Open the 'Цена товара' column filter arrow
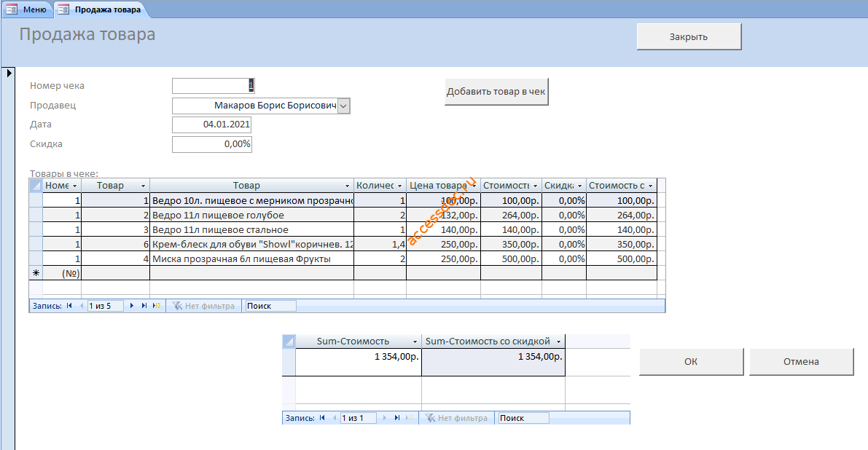The width and height of the screenshot is (868, 450). [474, 186]
